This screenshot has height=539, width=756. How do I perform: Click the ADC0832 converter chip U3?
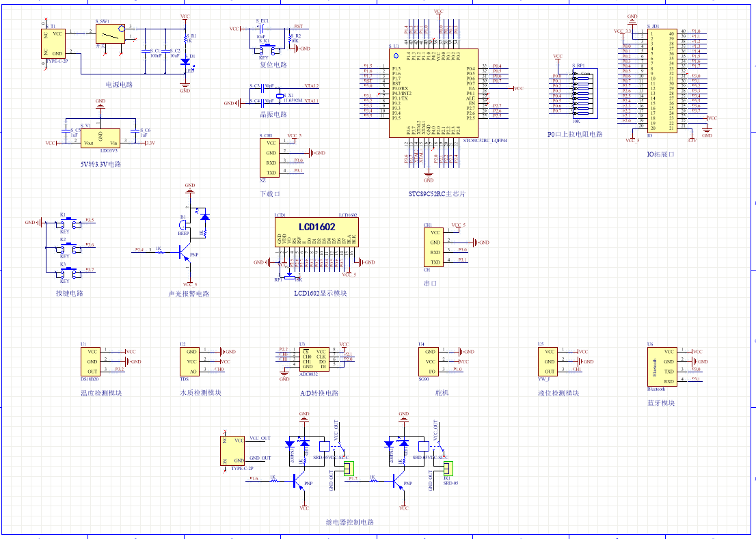pos(312,359)
